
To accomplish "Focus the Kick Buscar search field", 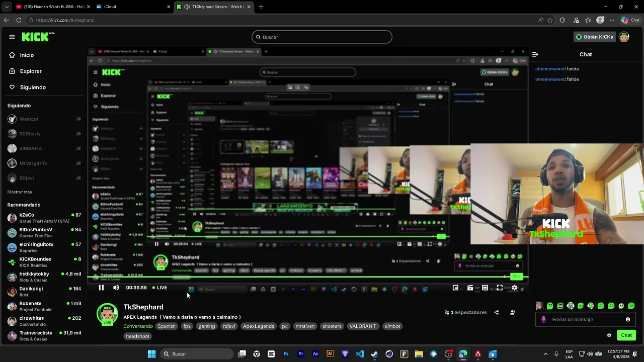I will tap(322, 37).
